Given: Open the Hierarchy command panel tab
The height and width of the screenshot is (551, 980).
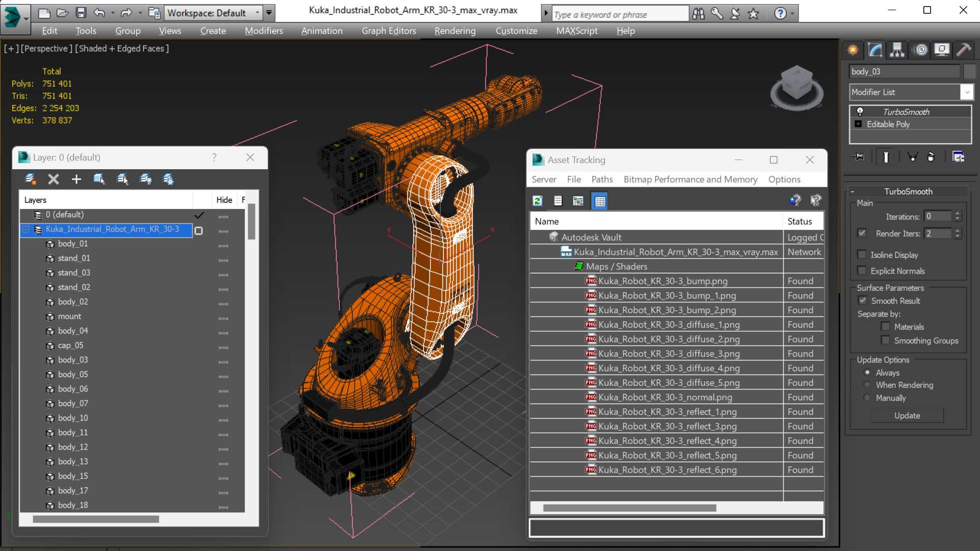Looking at the screenshot, I should [897, 50].
